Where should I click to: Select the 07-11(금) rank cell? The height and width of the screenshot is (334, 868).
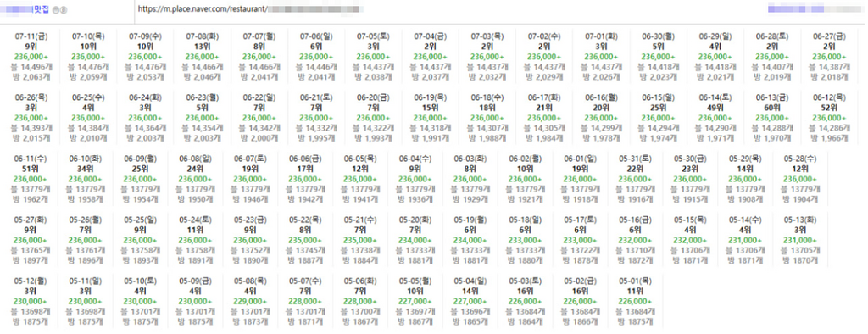pos(31,57)
